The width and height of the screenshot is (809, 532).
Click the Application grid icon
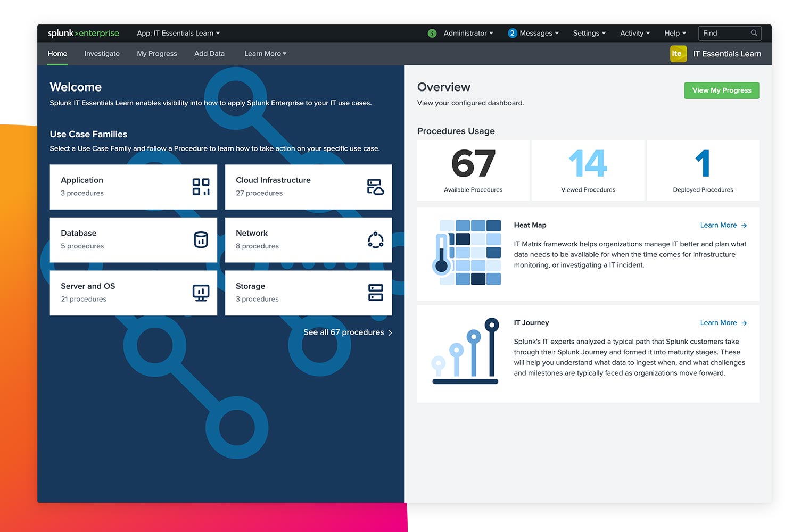201,187
